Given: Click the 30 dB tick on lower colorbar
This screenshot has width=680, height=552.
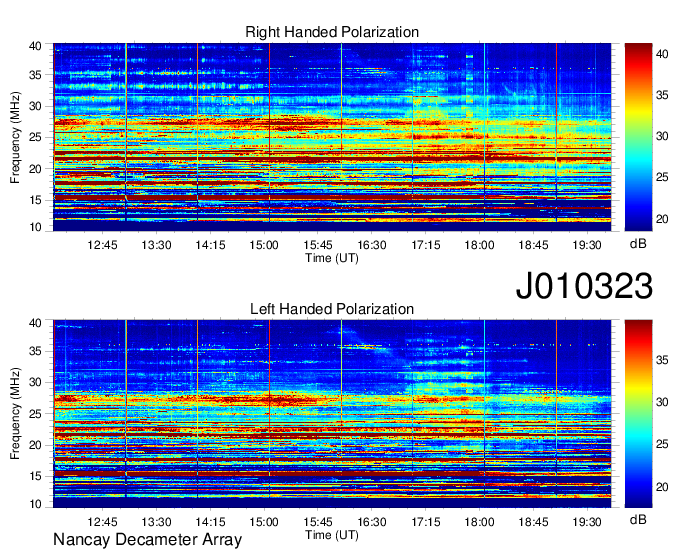Looking at the screenshot, I should (x=662, y=402).
